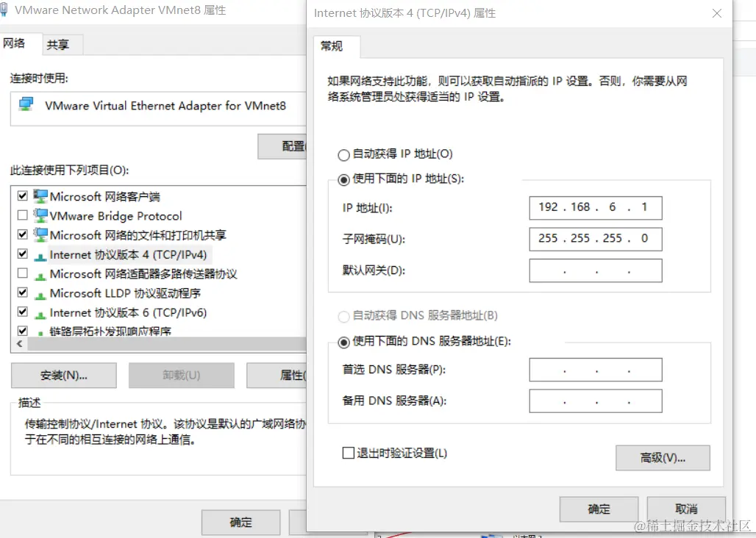The image size is (756, 538).
Task: Select the Internet 协议版本 4 (TCP/IPv4) row text
Action: pyautogui.click(x=128, y=255)
